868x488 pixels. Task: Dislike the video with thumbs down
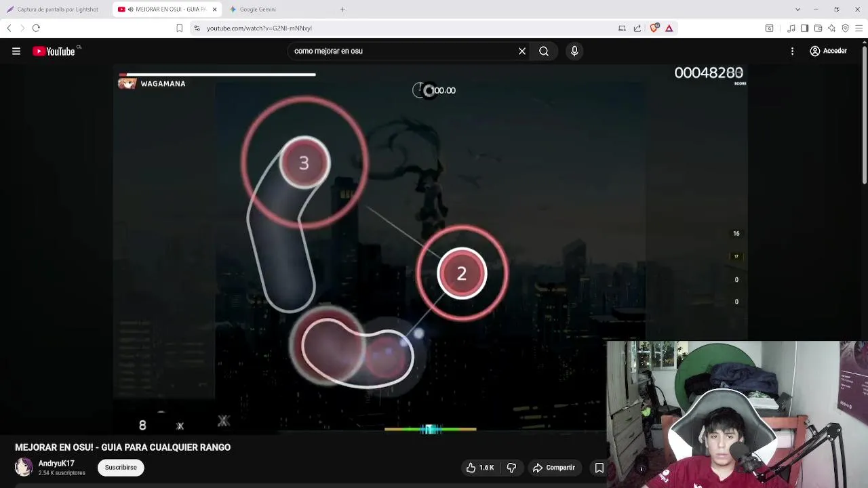(511, 468)
